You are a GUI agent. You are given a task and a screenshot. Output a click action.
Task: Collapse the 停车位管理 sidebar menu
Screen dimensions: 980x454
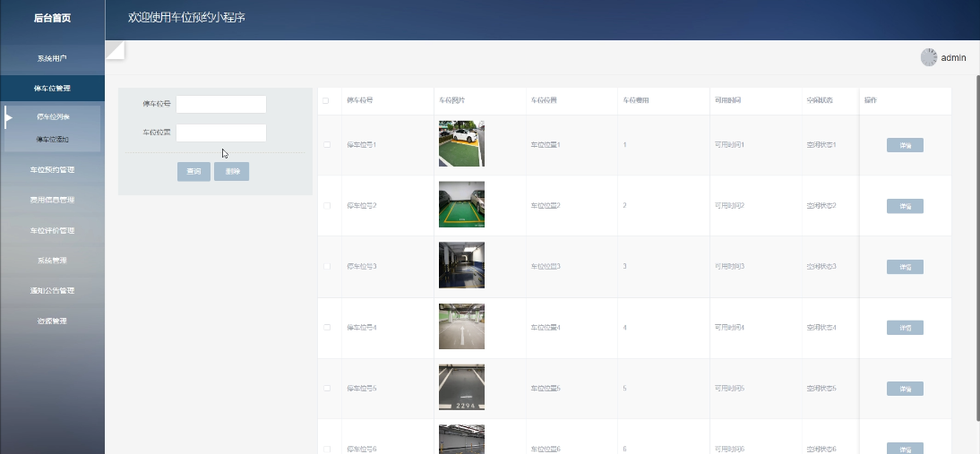coord(53,89)
